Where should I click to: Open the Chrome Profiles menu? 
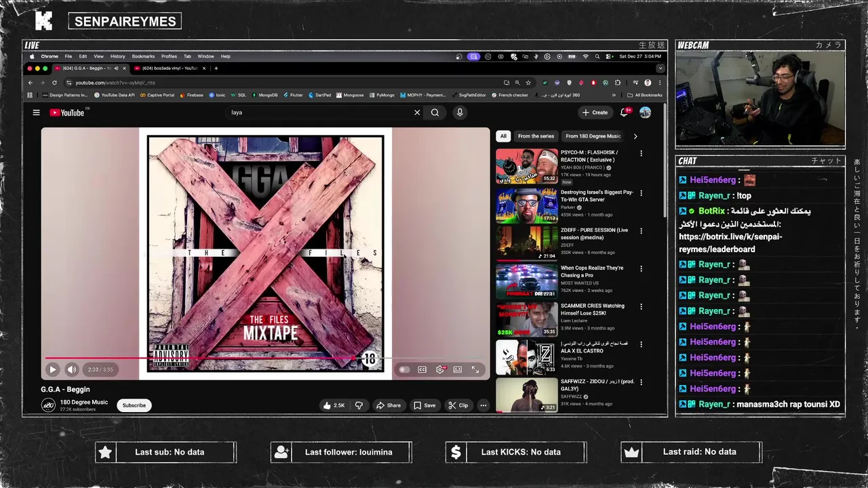coord(169,56)
